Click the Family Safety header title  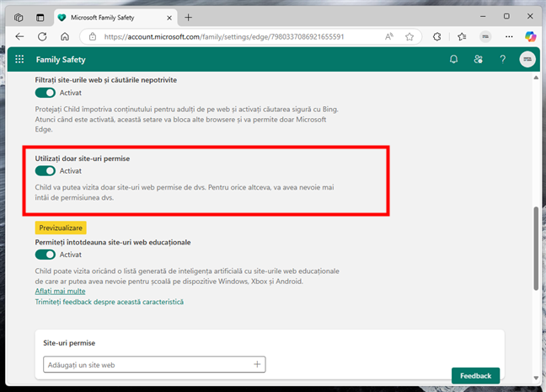point(61,60)
